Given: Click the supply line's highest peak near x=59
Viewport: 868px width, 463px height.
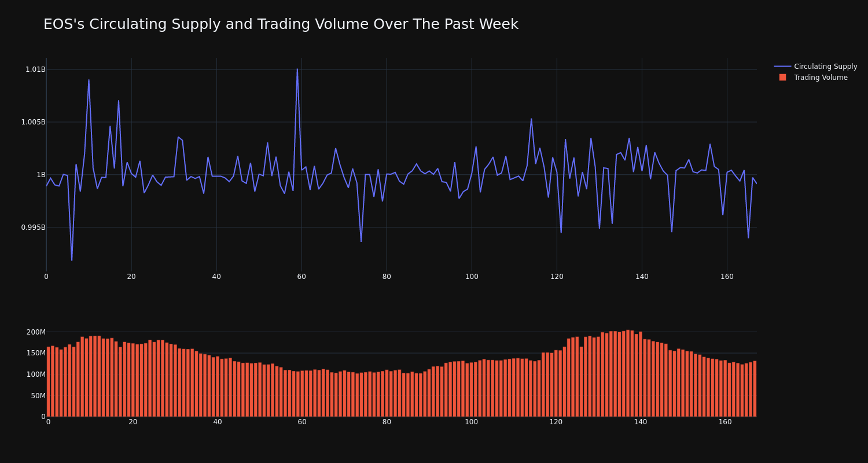Looking at the screenshot, I should [297, 69].
